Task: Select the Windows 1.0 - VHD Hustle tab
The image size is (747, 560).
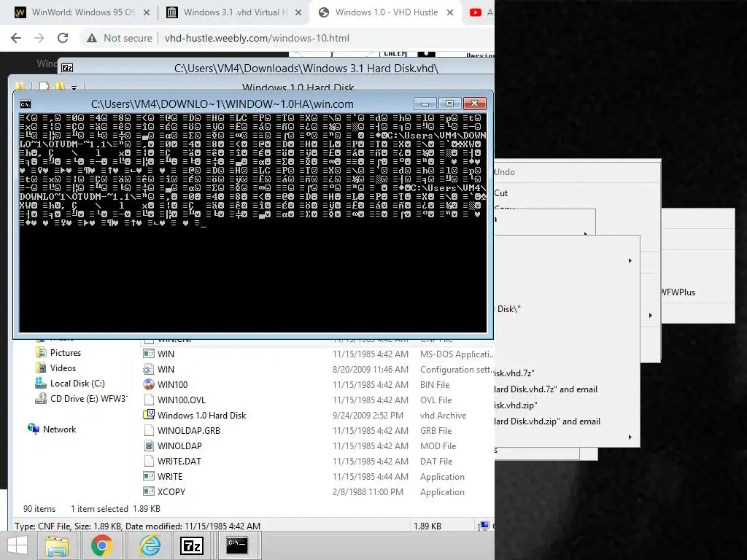Action: pos(387,12)
